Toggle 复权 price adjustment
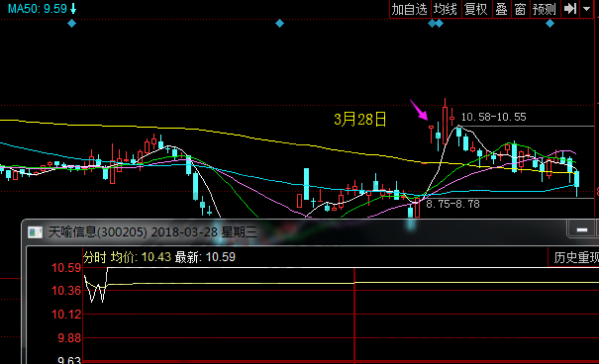 pyautogui.click(x=476, y=9)
